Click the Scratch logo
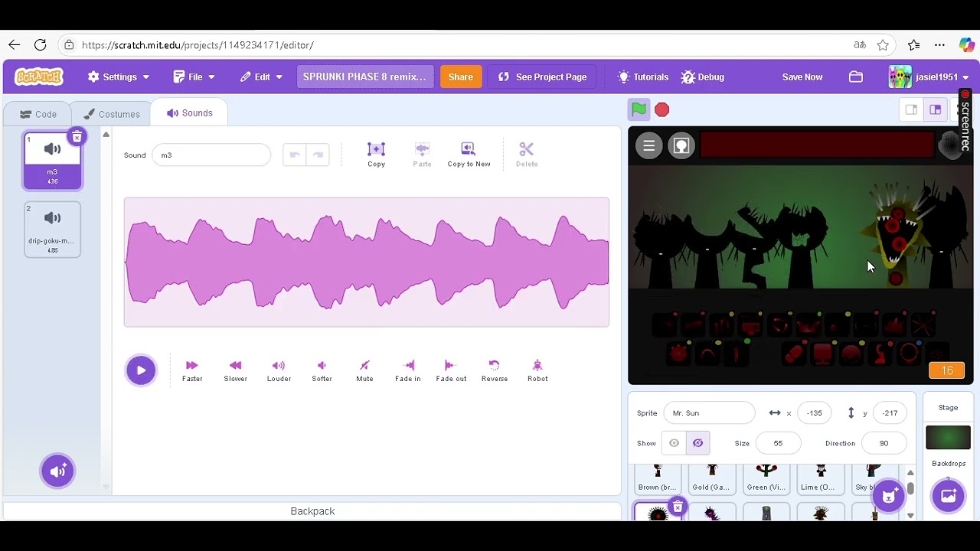 click(39, 77)
